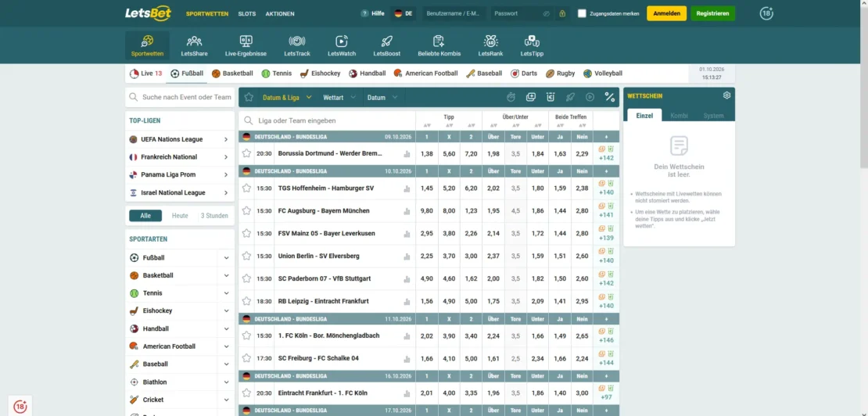Switch to the System tab in Wettschein
The width and height of the screenshot is (868, 416).
(713, 116)
